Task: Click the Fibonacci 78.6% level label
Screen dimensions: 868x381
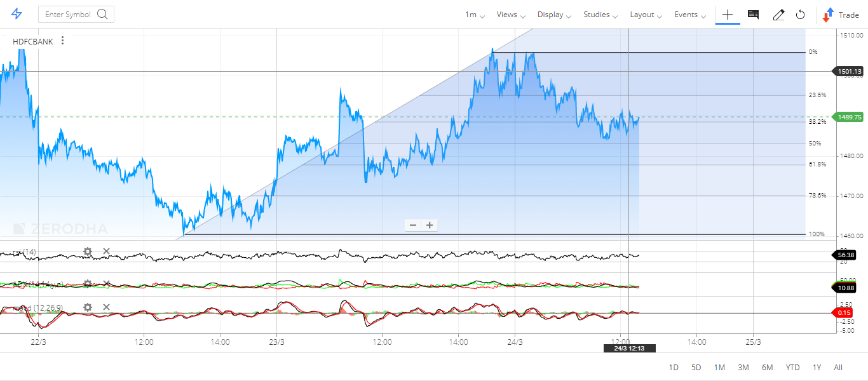Action: (x=817, y=196)
